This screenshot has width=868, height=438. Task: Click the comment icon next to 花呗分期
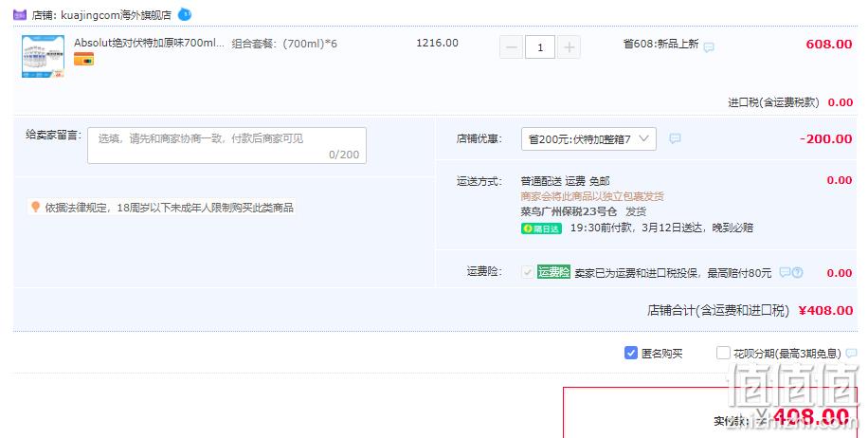pyautogui.click(x=851, y=354)
